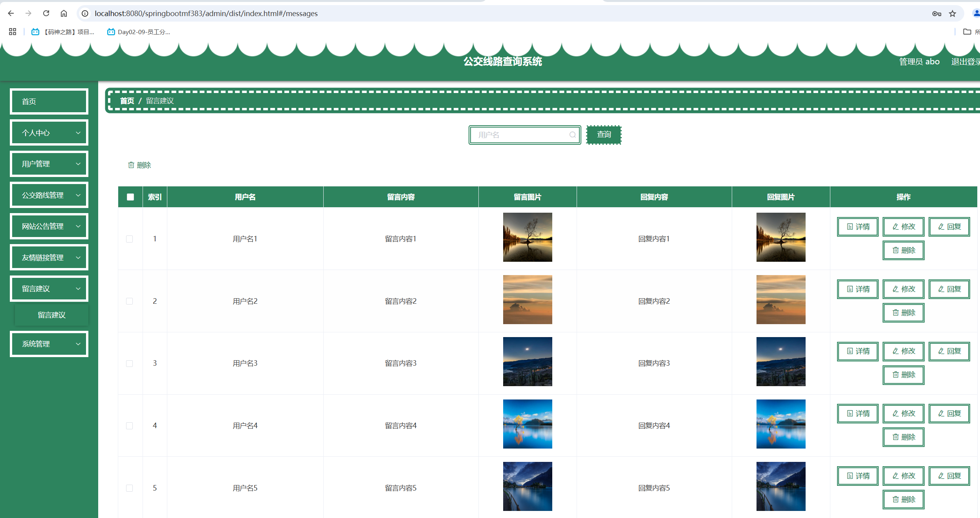
Task: Select the 留言建议 submenu item
Action: pyautogui.click(x=51, y=315)
